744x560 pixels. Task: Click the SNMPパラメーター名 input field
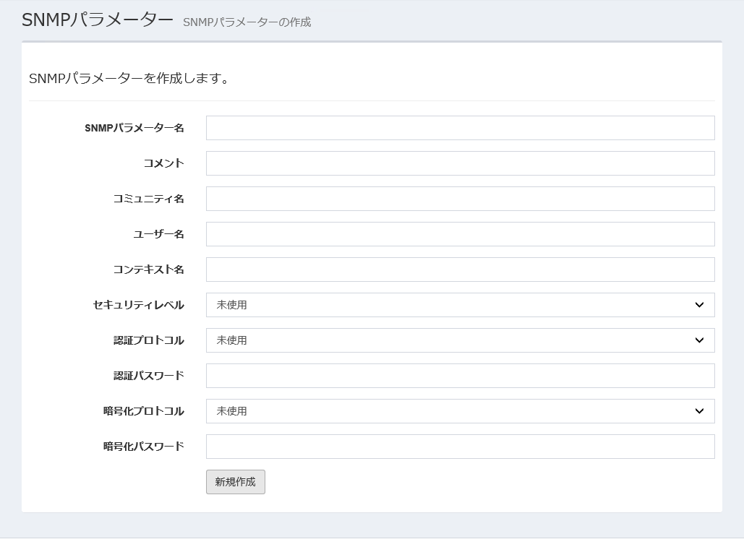click(x=460, y=128)
